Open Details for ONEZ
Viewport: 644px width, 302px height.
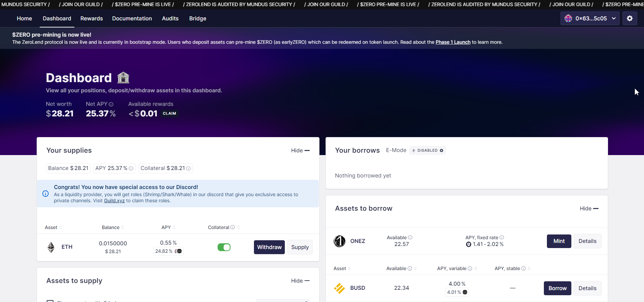point(588,241)
